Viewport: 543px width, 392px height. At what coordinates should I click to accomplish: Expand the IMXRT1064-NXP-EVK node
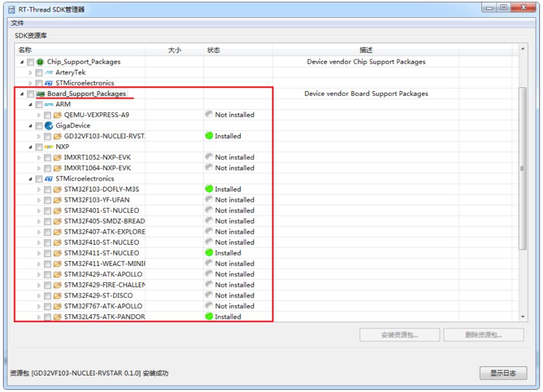(39, 168)
